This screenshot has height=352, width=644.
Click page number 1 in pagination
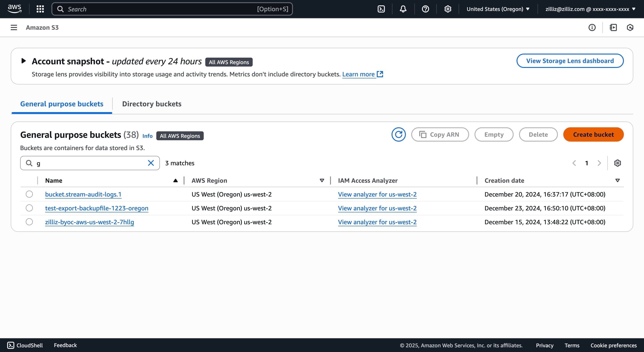coord(587,163)
